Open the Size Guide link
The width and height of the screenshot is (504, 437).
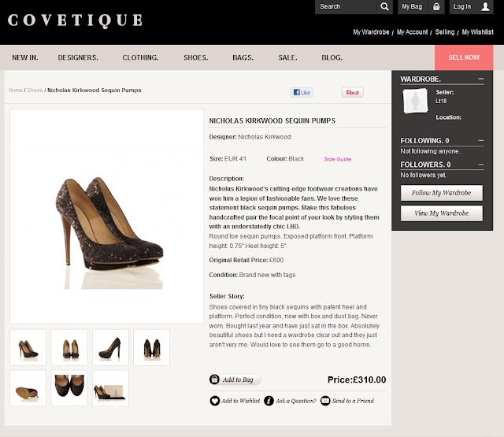(338, 159)
